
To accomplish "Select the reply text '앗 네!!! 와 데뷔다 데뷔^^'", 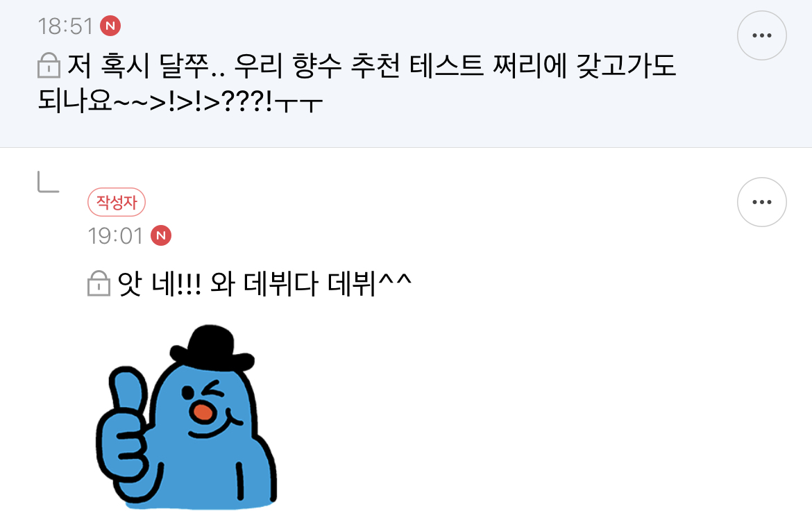I will point(264,284).
